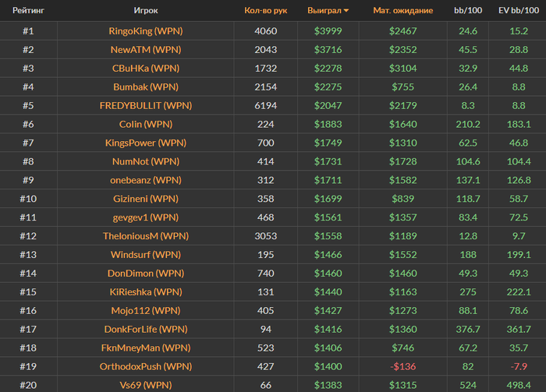This screenshot has width=546, height=392.
Task: Select bb/100 value 275
Action: pyautogui.click(x=468, y=291)
